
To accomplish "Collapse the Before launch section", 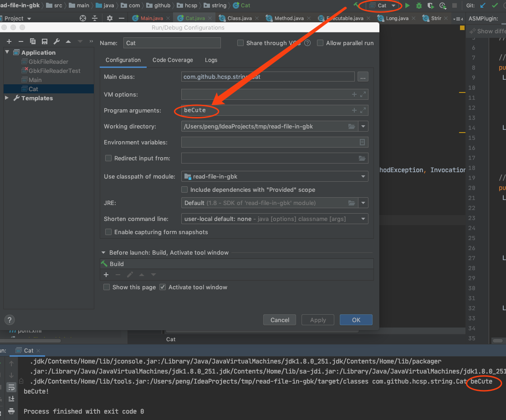I will [x=103, y=252].
